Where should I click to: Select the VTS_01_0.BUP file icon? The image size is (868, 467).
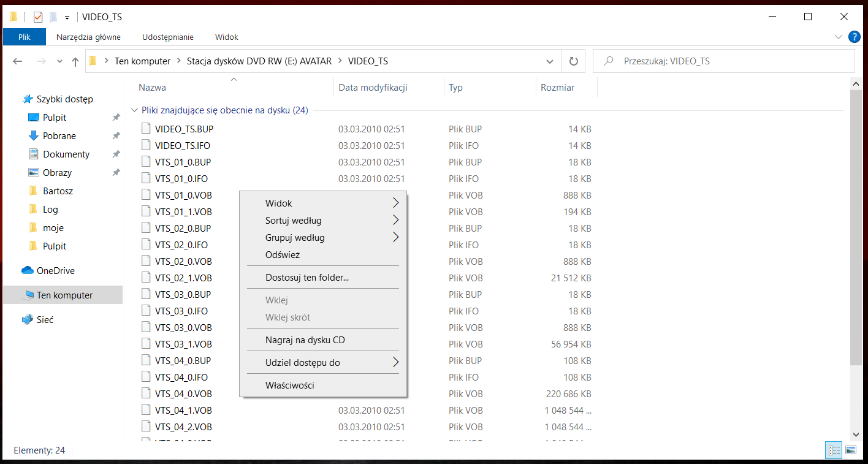146,162
